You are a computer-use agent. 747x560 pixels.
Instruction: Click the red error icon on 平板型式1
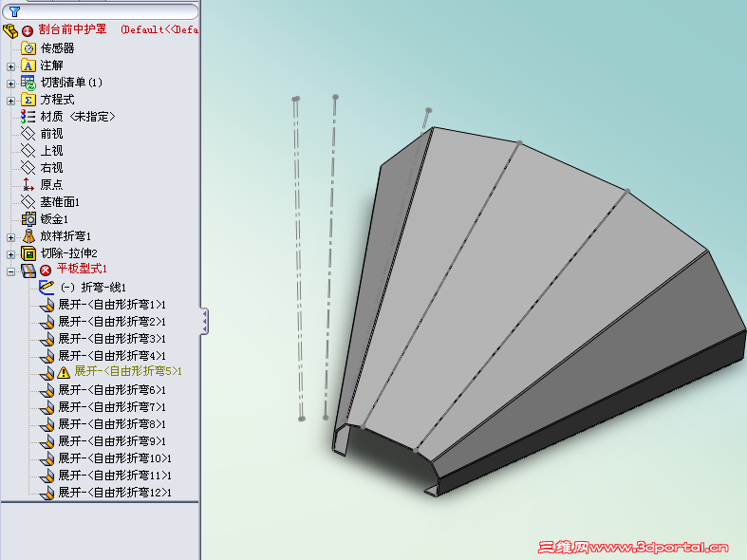46,271
